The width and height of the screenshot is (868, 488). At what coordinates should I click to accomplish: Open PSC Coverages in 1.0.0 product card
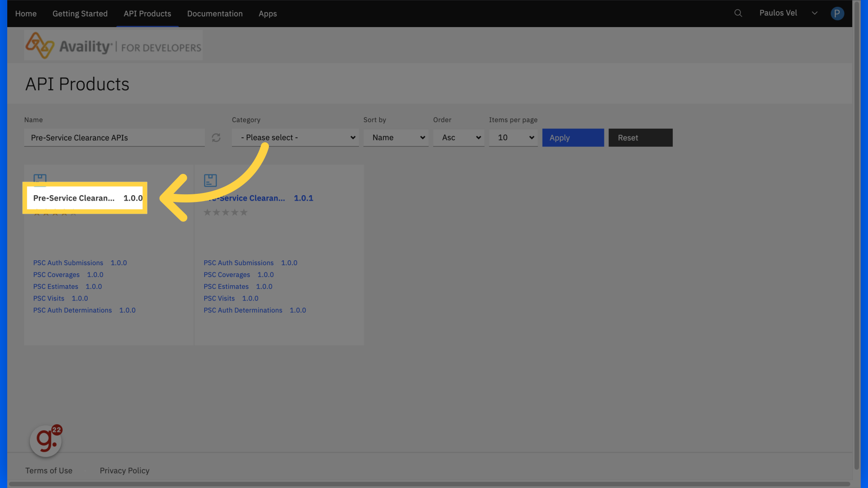(x=68, y=275)
